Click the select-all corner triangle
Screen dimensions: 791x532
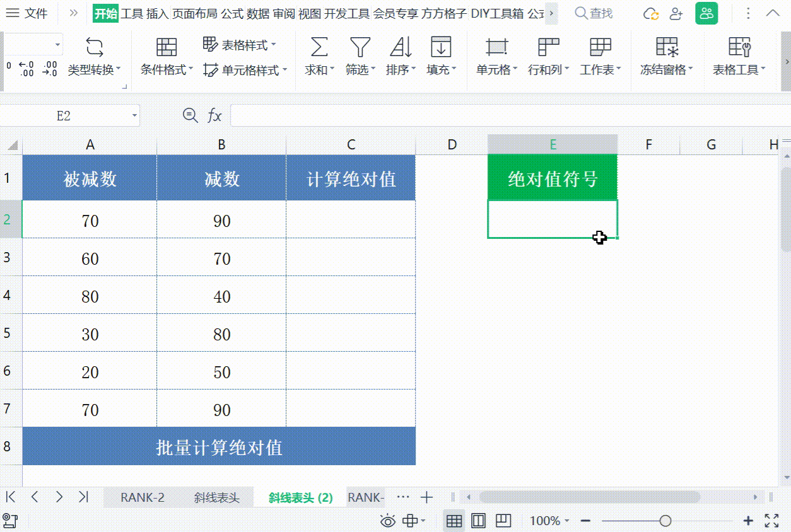11,145
